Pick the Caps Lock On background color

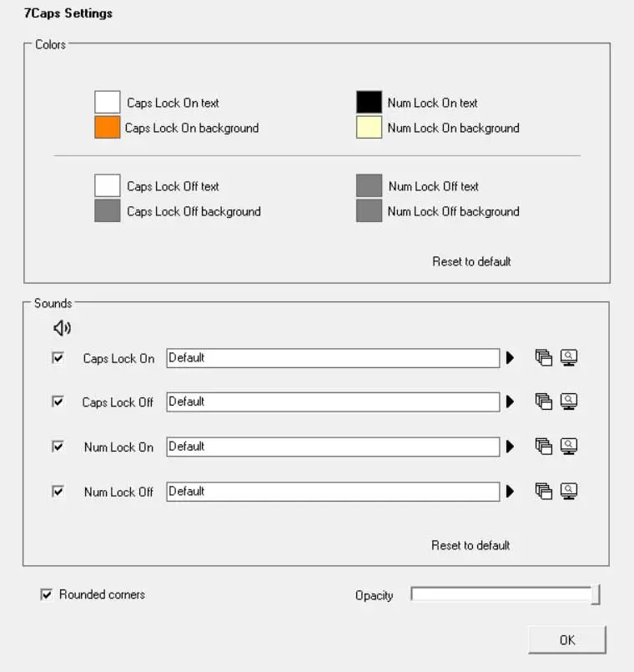coord(108,128)
